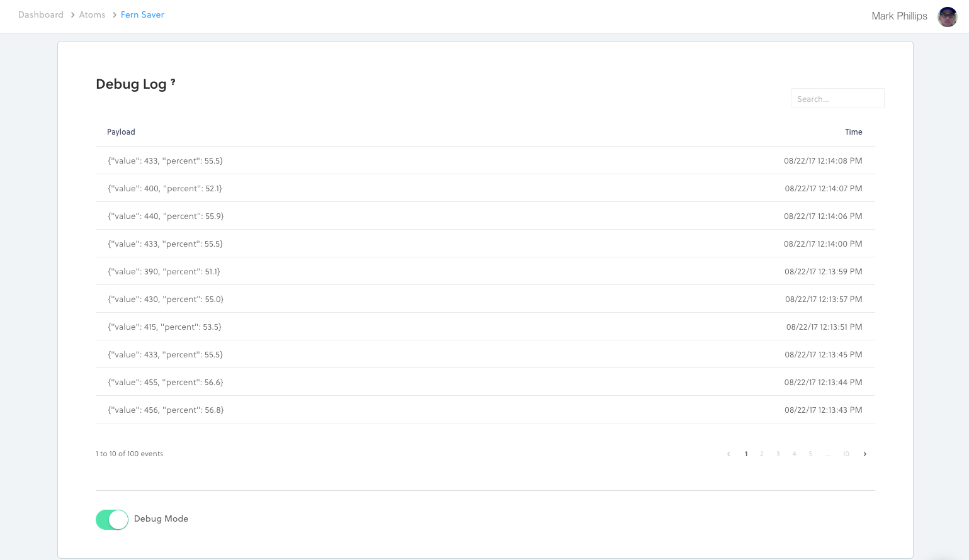Navigate to the Atoms breadcrumb
This screenshot has height=560, width=969.
click(x=92, y=14)
